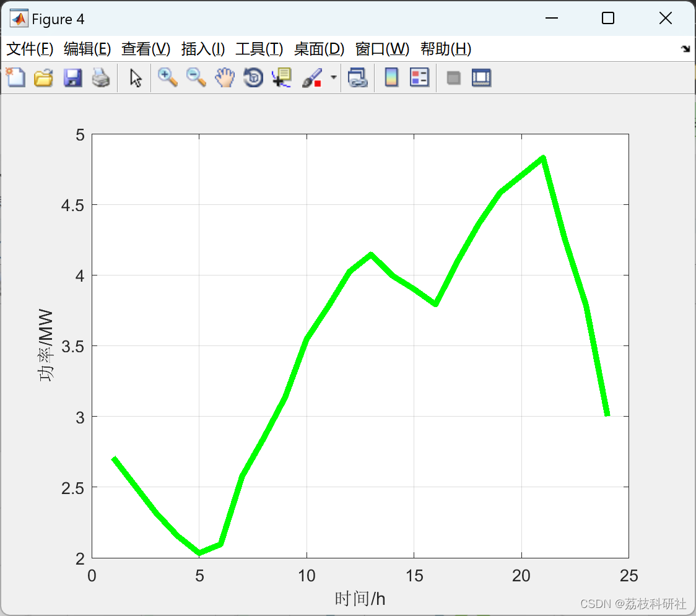Click the green line's local peak near x=13
The height and width of the screenshot is (616, 696).
pos(371,254)
